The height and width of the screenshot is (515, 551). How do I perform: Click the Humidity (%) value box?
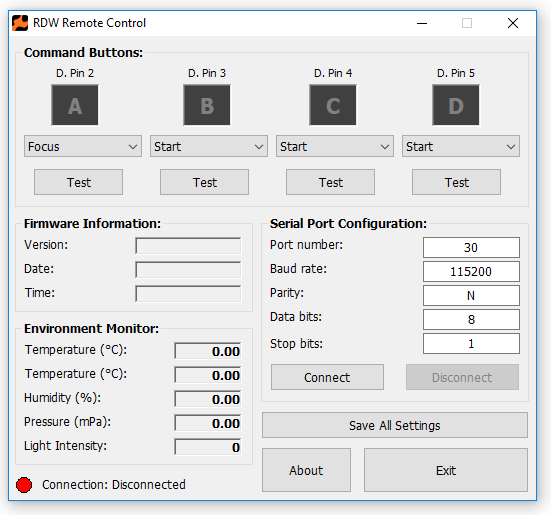[x=208, y=399]
